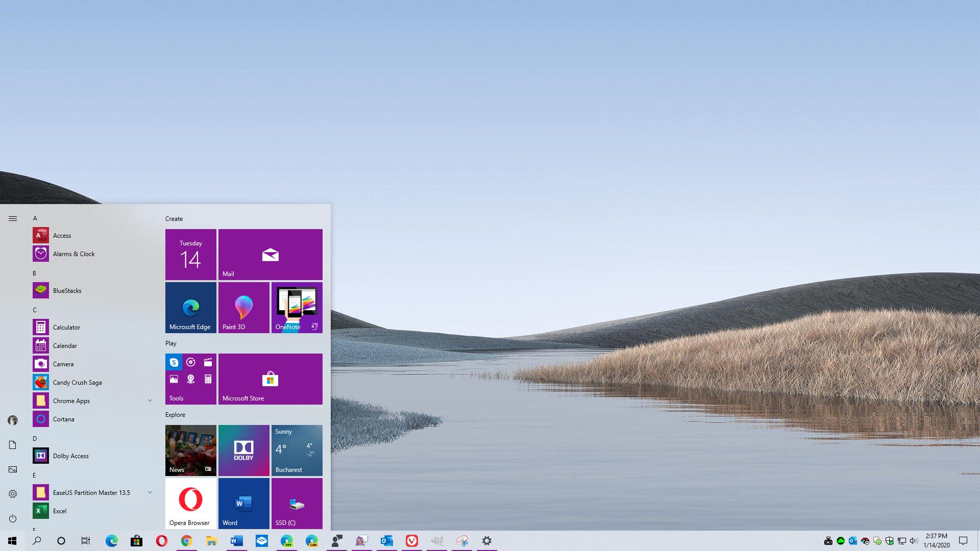Launch Candy Crush Saga from the app list
Viewport: 980px width, 551px height.
[x=93, y=382]
